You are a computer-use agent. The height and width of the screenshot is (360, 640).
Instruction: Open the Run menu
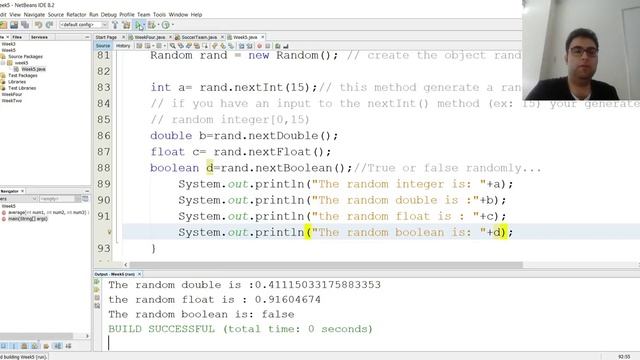[93, 15]
